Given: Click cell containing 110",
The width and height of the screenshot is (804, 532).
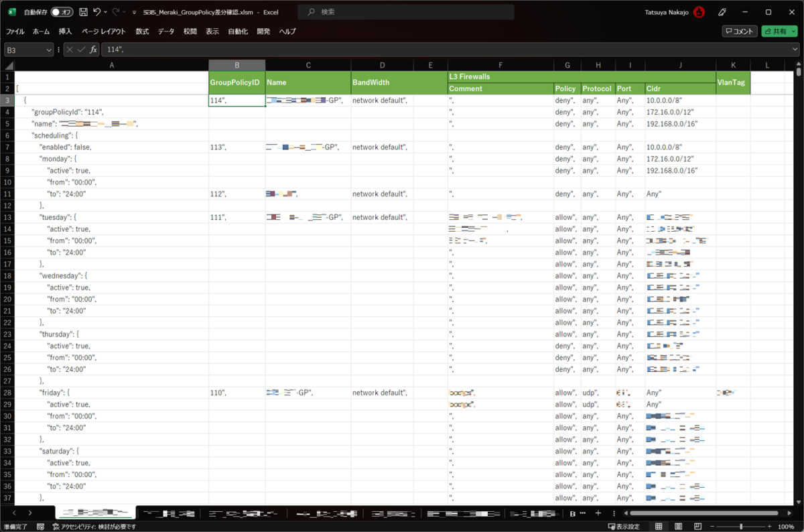Looking at the screenshot, I should (237, 393).
